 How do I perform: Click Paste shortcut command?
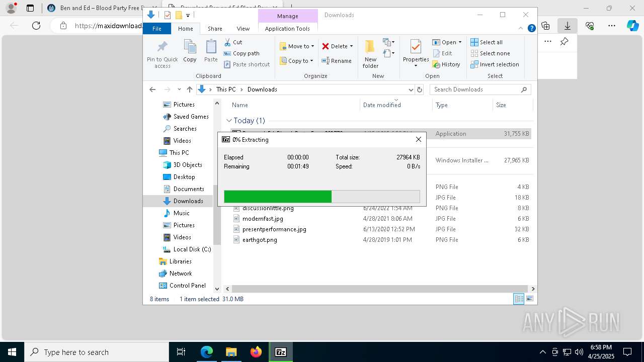tap(247, 64)
